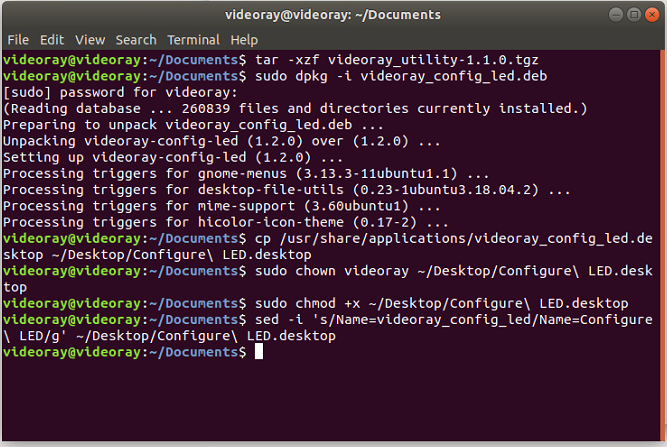The width and height of the screenshot is (667, 447).
Task: Click the window title 'videoray@videoray: ~/Documents'
Action: click(x=333, y=15)
